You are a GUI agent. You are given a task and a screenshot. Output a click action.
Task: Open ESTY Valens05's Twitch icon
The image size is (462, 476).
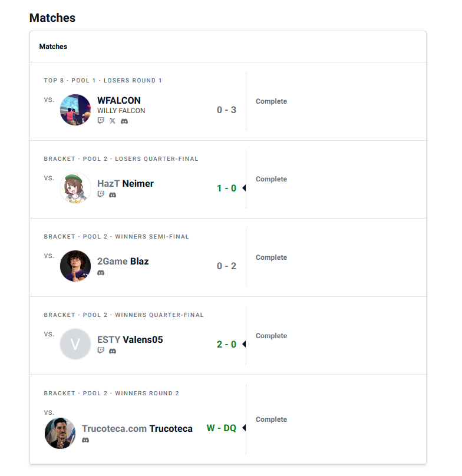click(x=101, y=351)
